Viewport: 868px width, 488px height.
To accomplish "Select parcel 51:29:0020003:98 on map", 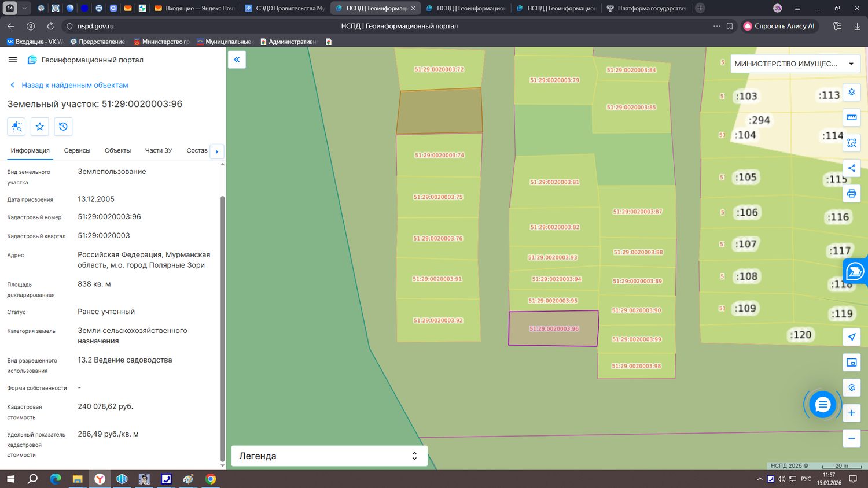I will (636, 366).
